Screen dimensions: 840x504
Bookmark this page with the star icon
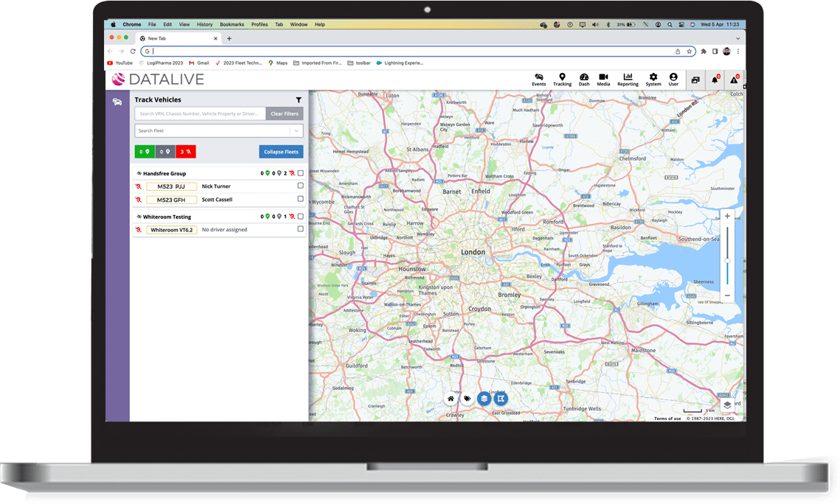point(690,52)
